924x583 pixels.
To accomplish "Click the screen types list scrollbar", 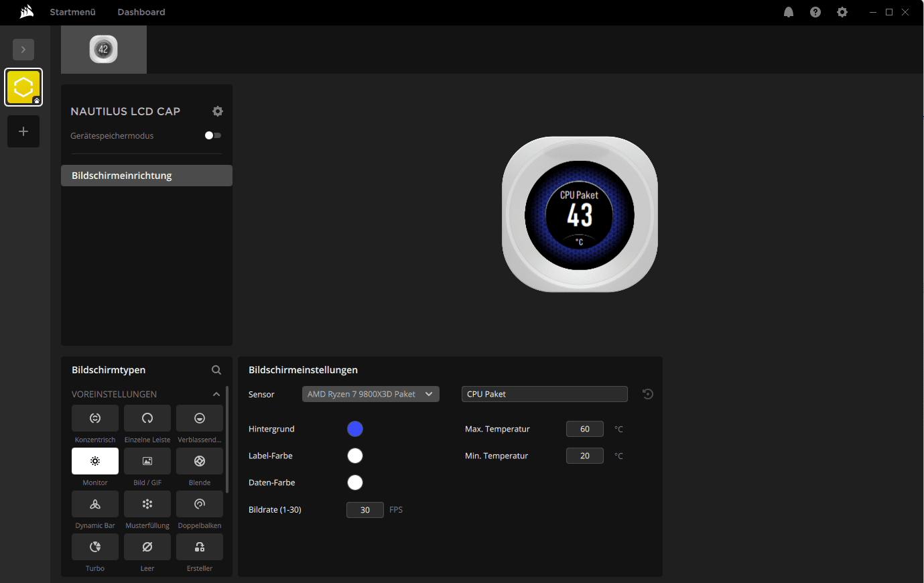I will pos(227,440).
